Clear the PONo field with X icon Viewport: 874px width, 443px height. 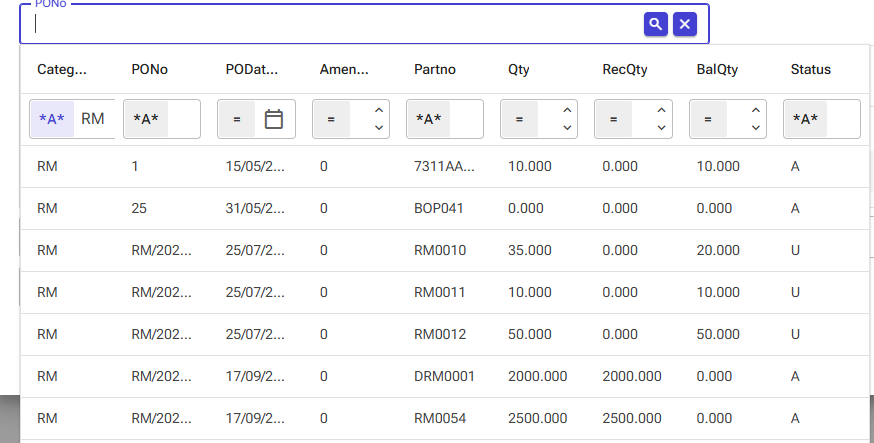684,25
